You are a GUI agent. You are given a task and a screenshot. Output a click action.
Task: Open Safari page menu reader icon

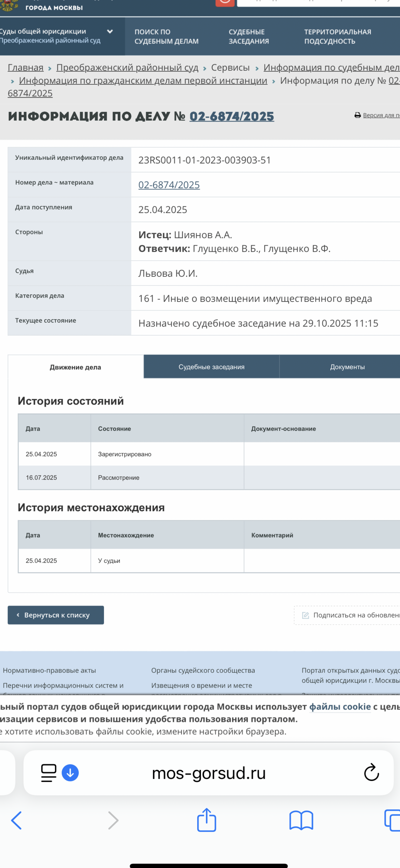48,772
